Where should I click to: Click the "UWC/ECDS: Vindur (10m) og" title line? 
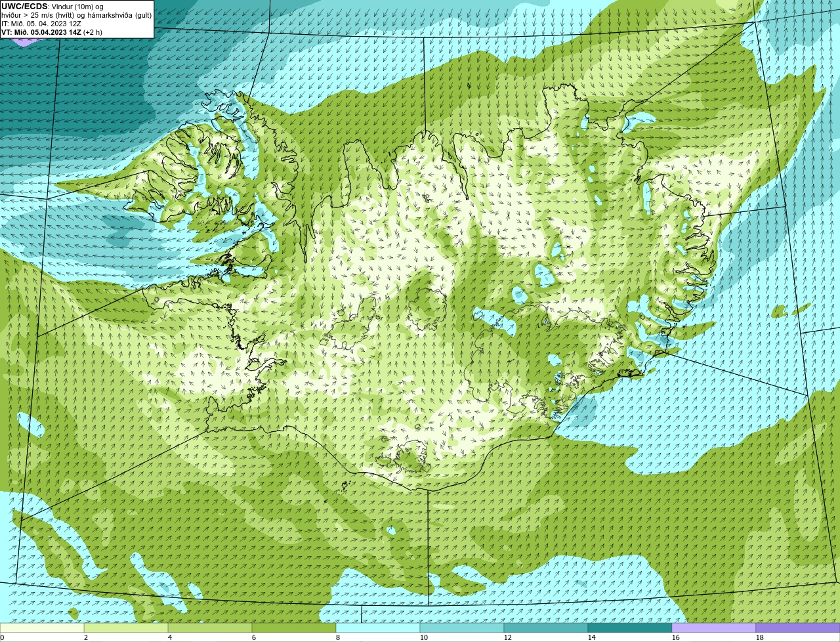(52, 7)
